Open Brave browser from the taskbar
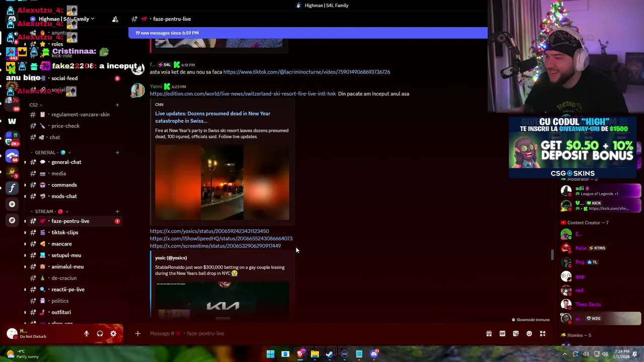 300,354
